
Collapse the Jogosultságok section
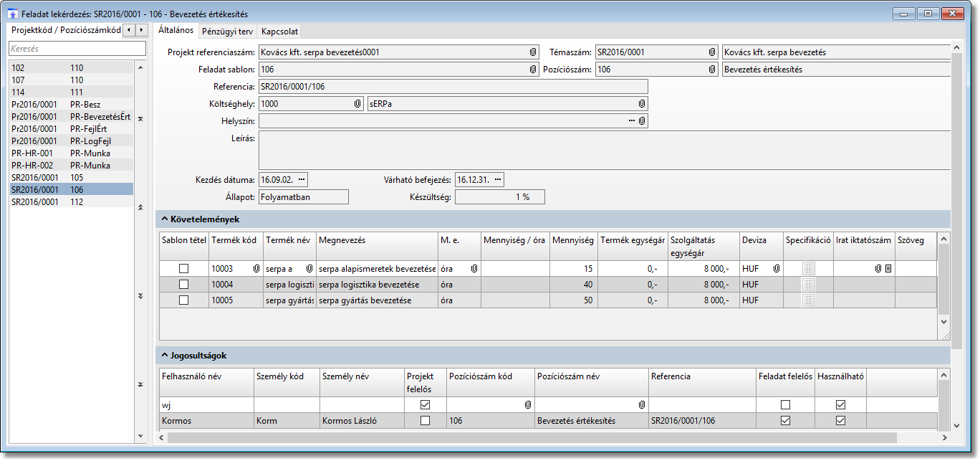(164, 355)
